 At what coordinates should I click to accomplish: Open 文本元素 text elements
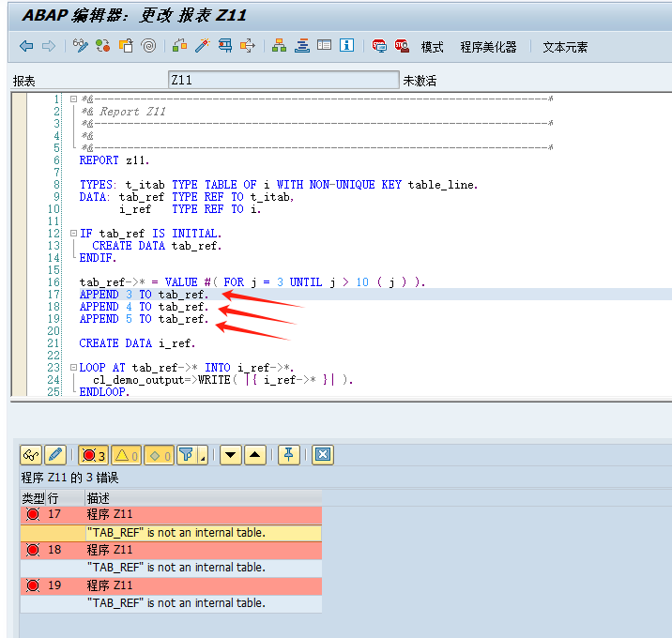point(565,47)
